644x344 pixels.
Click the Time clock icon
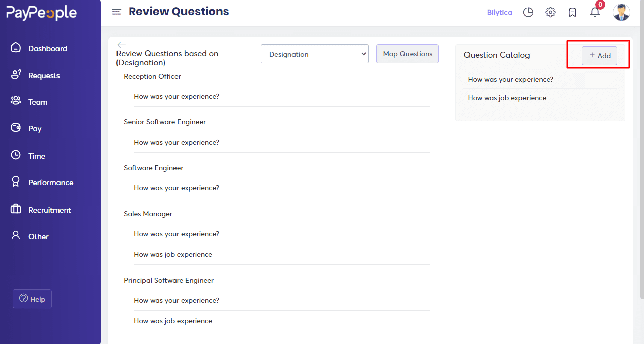click(16, 155)
